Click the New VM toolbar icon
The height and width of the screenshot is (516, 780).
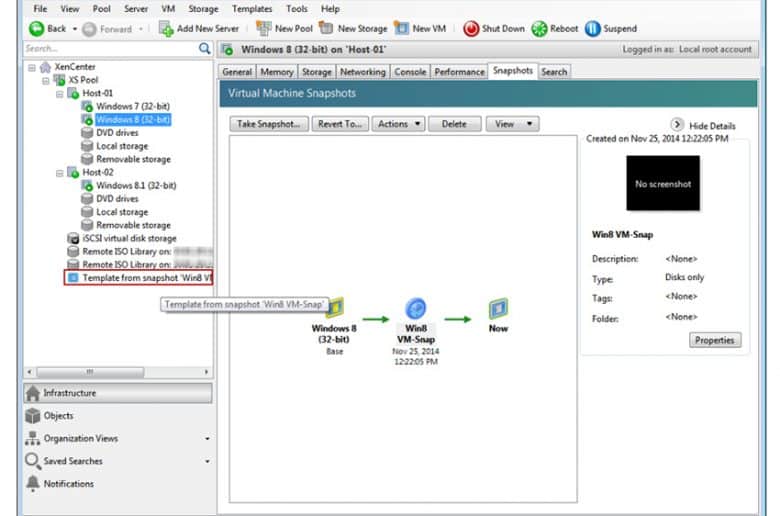coord(401,28)
